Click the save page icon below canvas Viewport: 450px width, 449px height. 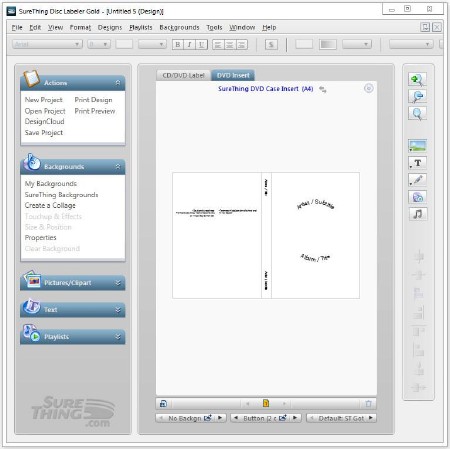point(163,404)
